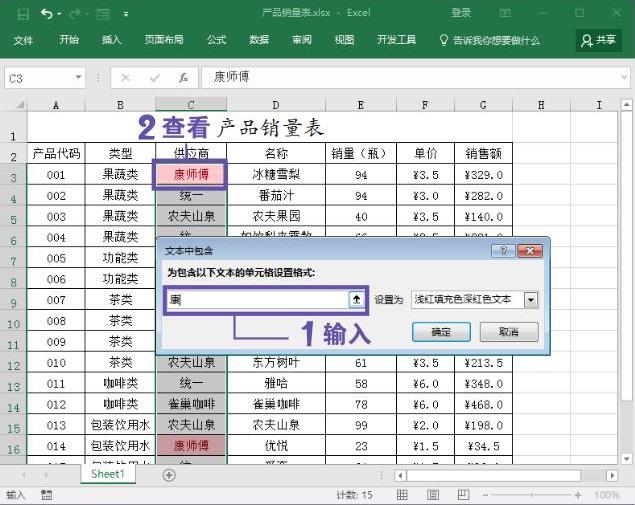Viewport: 635px width, 505px height.
Task: Switch to the 开始 ribbon tab
Action: pos(69,40)
